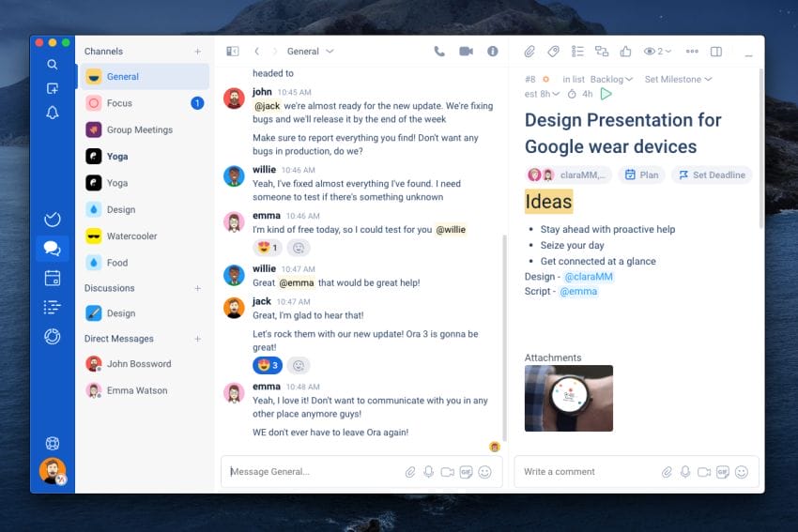Image resolution: width=798 pixels, height=532 pixels.
Task: Open the Set Milestone dropdown
Action: coord(678,80)
